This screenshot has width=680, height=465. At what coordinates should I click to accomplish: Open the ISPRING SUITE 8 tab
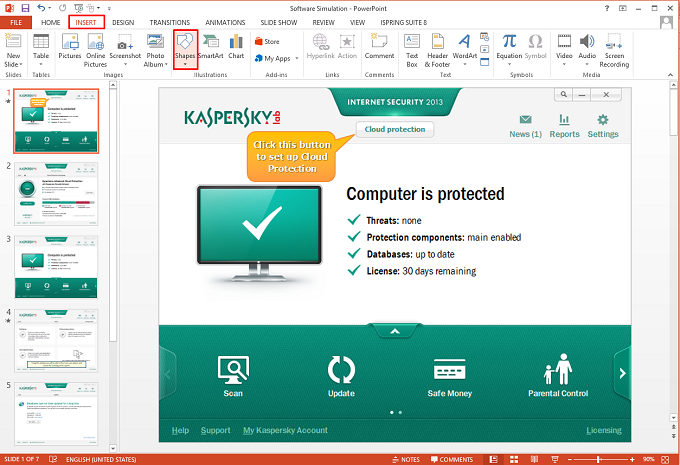click(403, 23)
